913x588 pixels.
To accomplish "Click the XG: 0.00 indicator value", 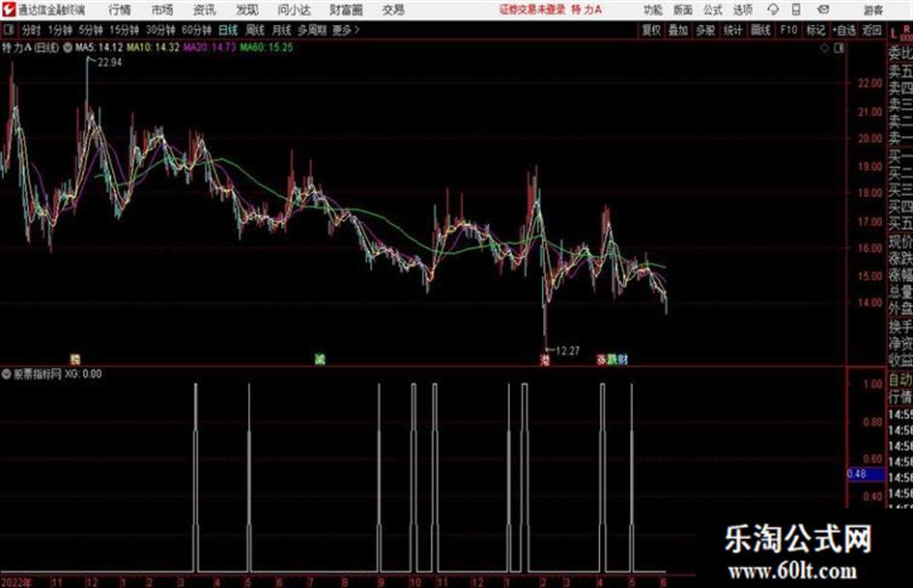I will tap(83, 374).
